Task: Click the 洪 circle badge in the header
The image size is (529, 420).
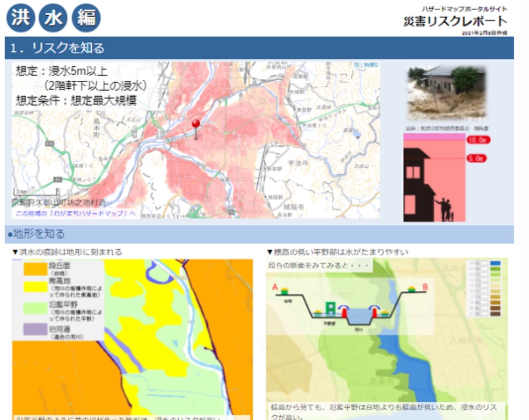Action: pos(21,18)
